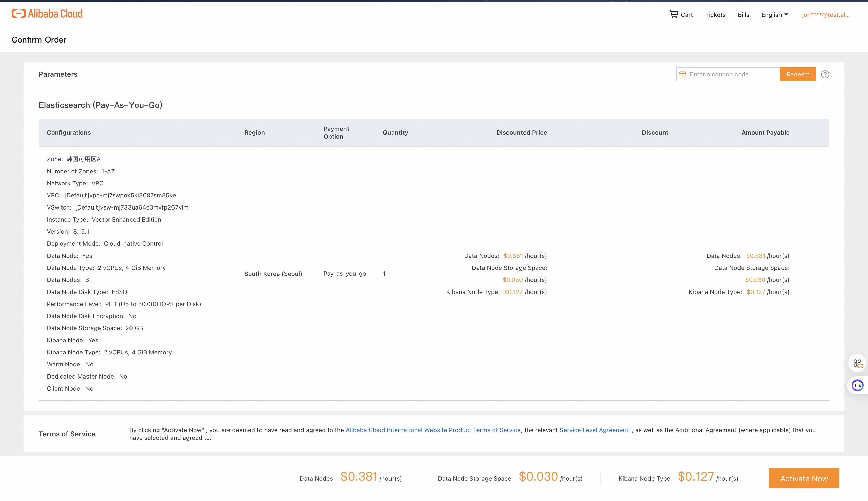The width and height of the screenshot is (868, 501).
Task: Click the gift icon in coupon field
Action: pos(683,74)
